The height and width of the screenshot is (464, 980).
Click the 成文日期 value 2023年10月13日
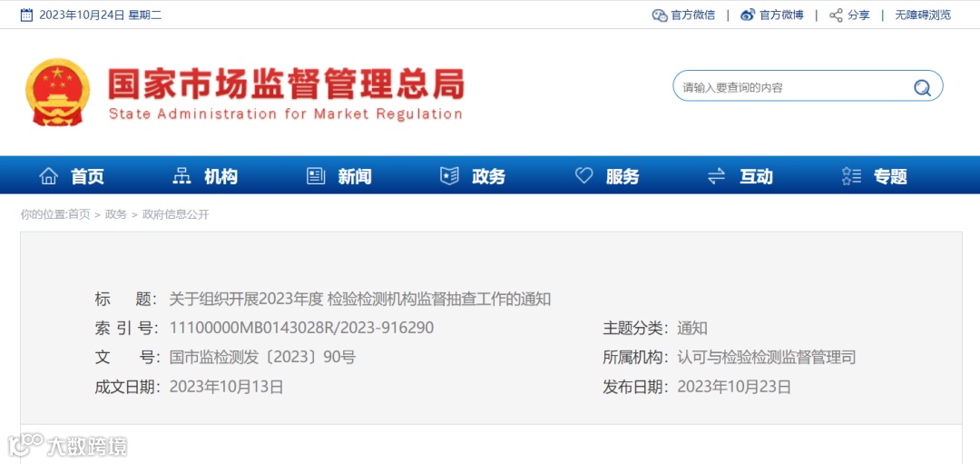226,387
